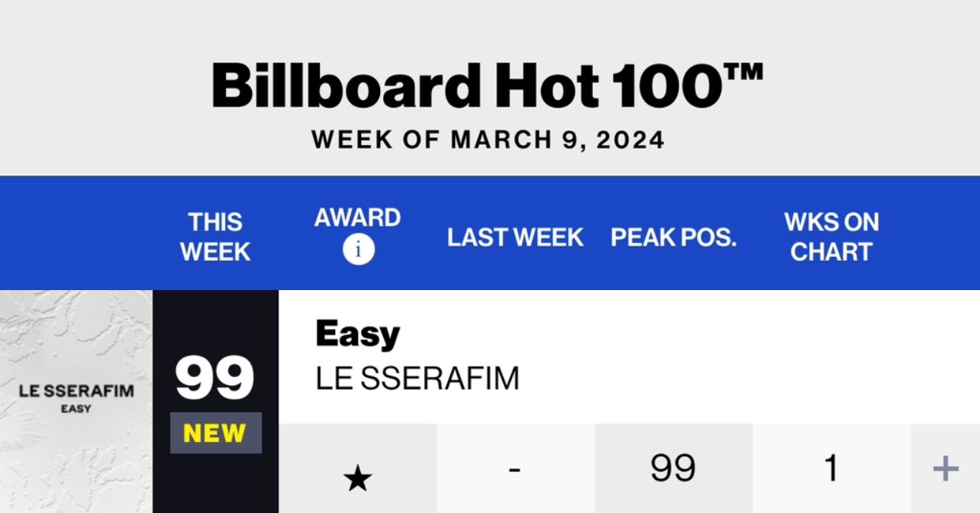980x513 pixels.
Task: Open the LE SSERAFIM artist link
Action: tap(417, 379)
